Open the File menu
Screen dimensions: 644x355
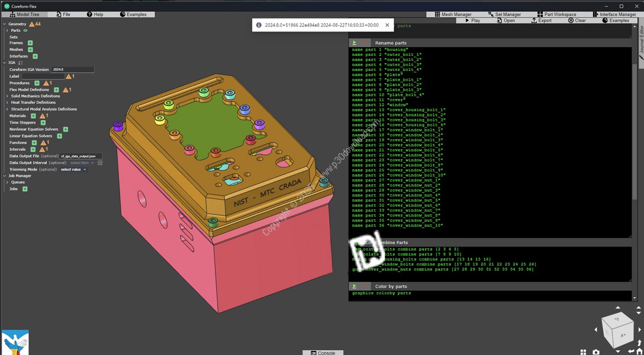pyautogui.click(x=63, y=15)
